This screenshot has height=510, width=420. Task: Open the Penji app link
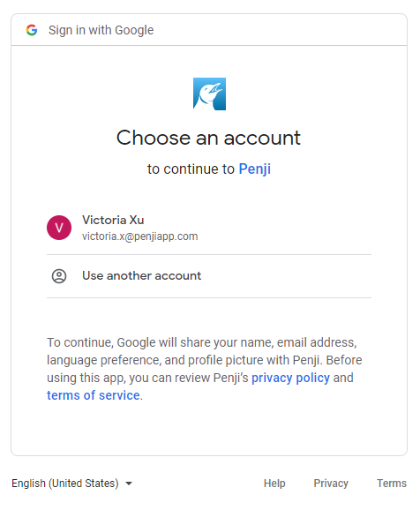click(x=254, y=169)
